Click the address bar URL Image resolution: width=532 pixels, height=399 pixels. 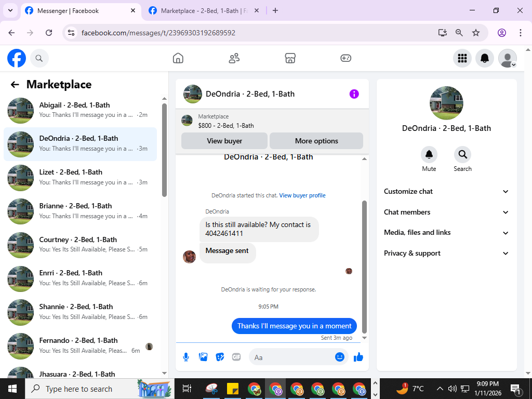click(x=158, y=33)
